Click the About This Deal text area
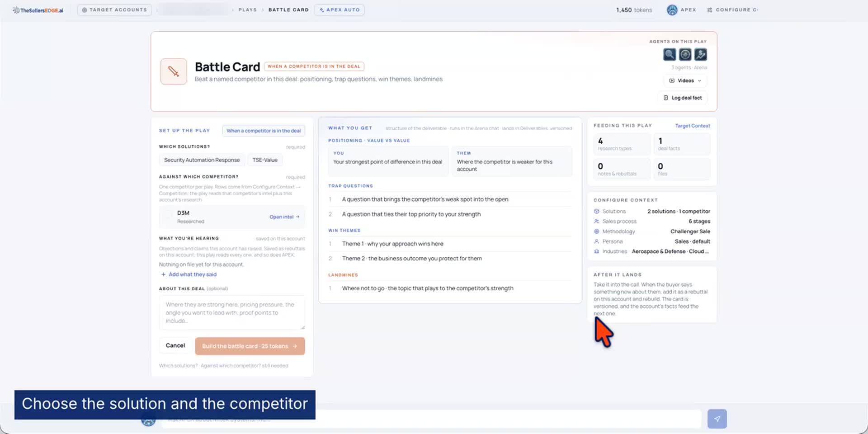 [x=232, y=312]
